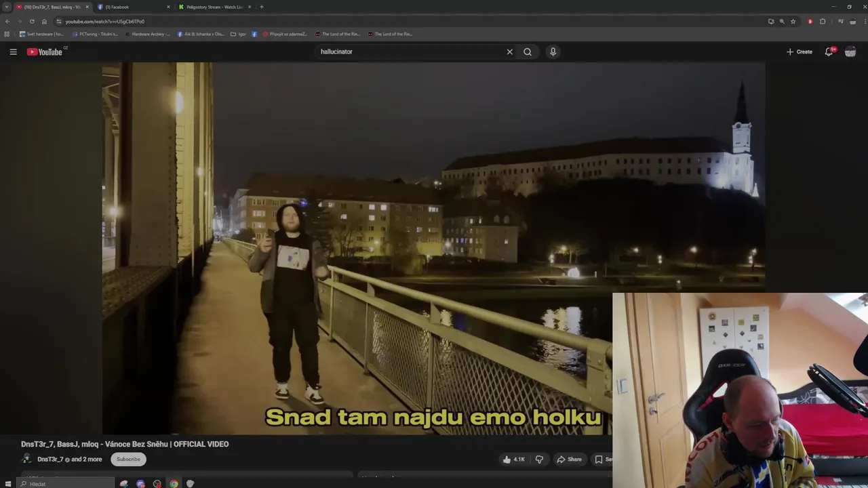
Task: Subscribe to DnsT3r_7 channel
Action: coord(128,460)
